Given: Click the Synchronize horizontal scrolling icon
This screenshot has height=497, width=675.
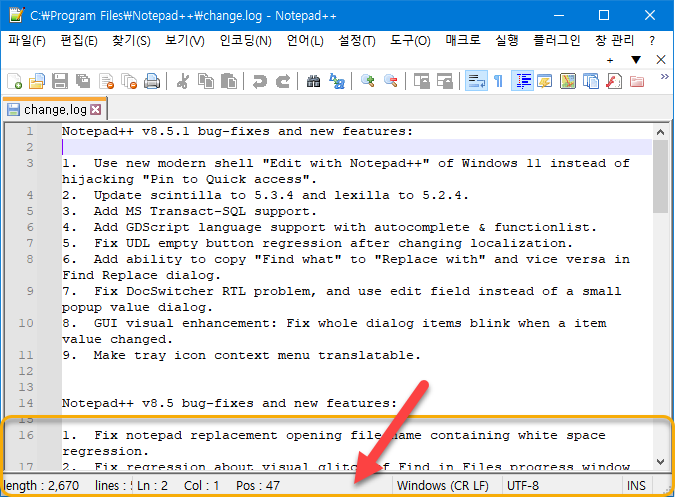Looking at the screenshot, I should pos(445,81).
